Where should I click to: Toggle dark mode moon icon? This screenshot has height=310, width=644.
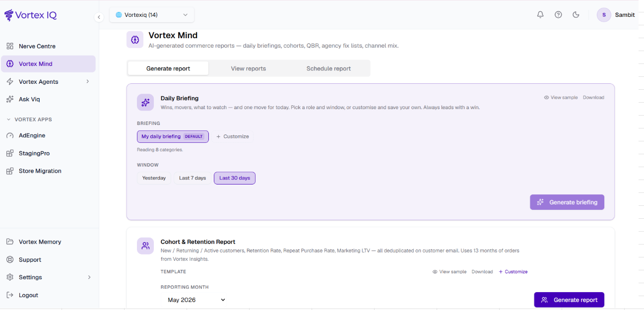coord(576,15)
